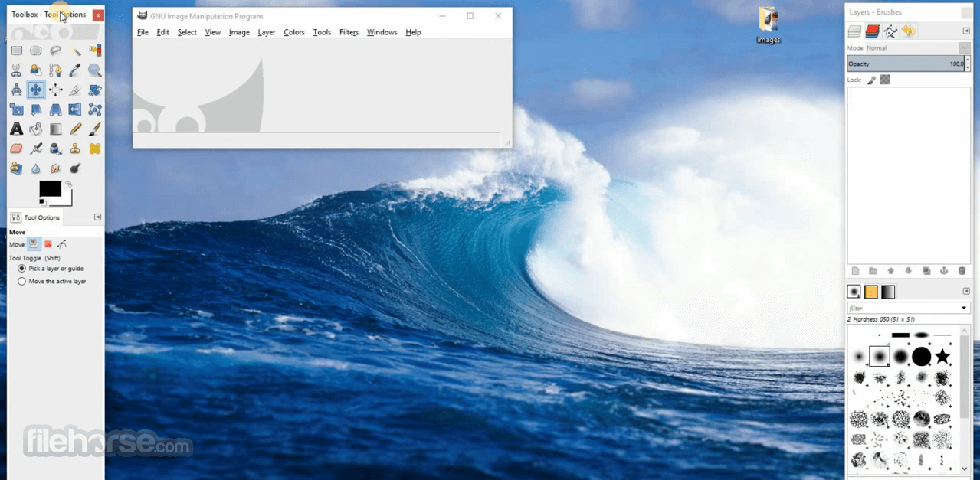Image resolution: width=980 pixels, height=480 pixels.
Task: Select the Ellipse Select tool
Action: pos(36,51)
